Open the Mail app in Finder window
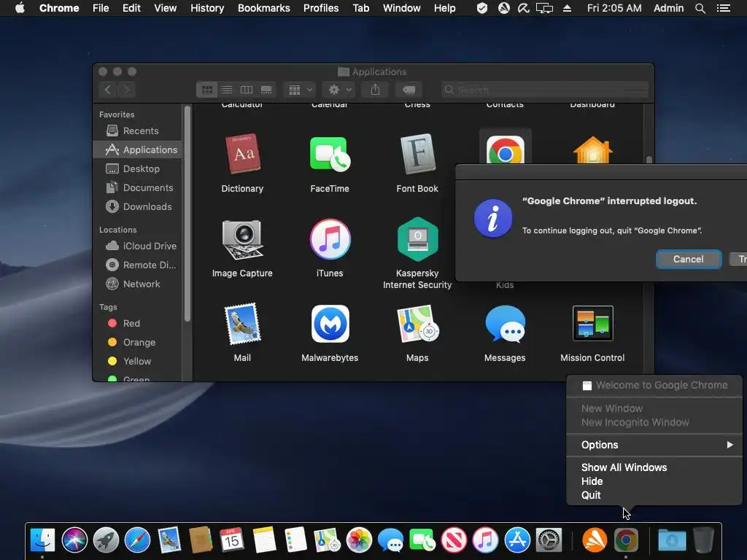 [242, 324]
